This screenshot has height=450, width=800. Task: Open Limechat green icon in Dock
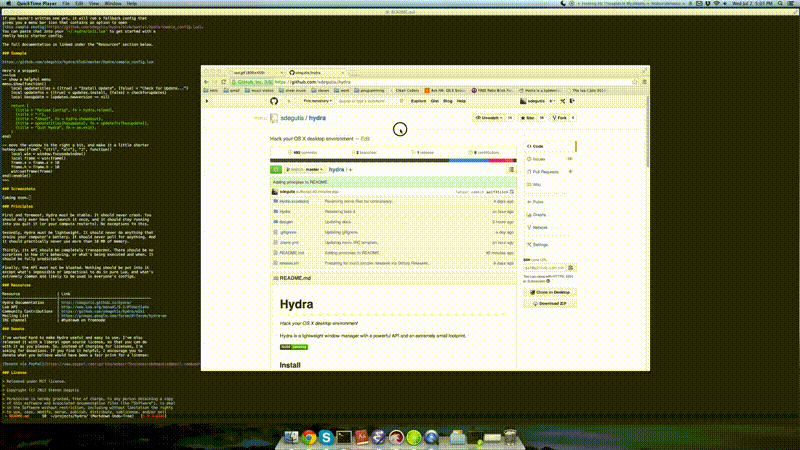coord(414,437)
